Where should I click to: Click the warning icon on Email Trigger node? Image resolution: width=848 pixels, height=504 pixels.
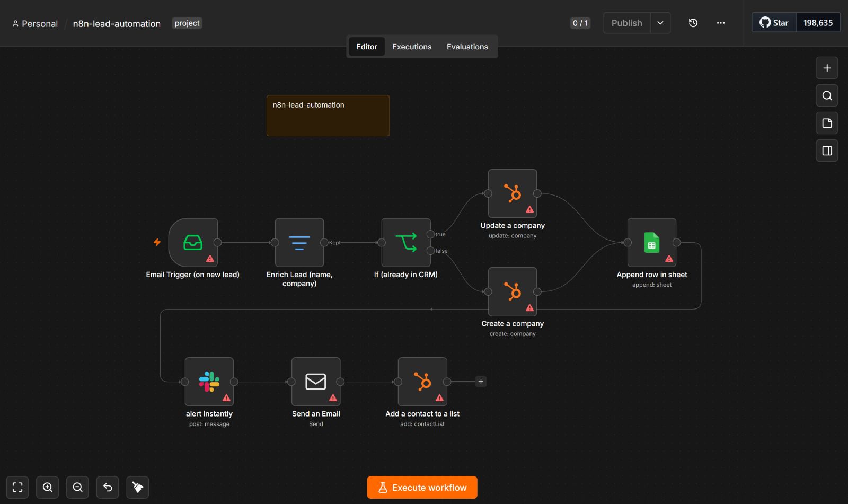(x=210, y=259)
